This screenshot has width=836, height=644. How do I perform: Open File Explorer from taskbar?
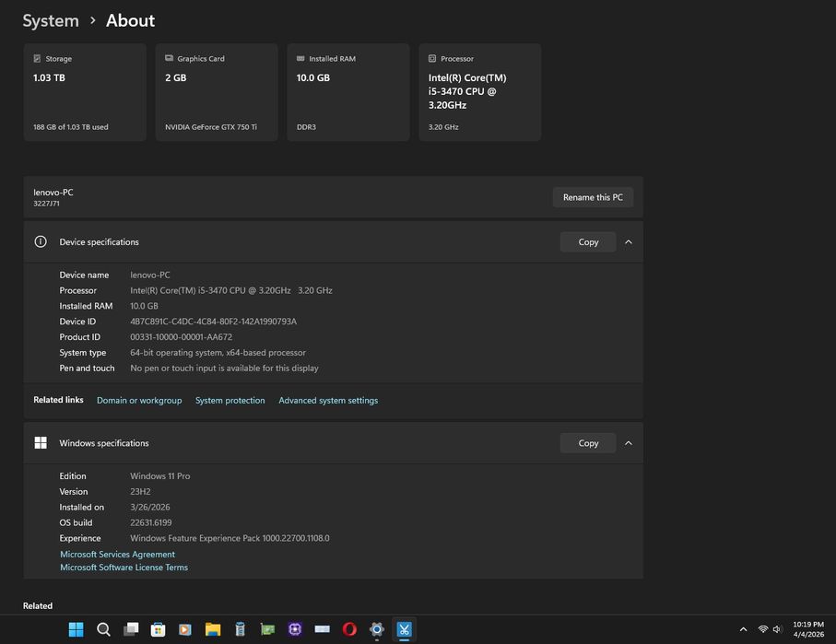pyautogui.click(x=213, y=629)
